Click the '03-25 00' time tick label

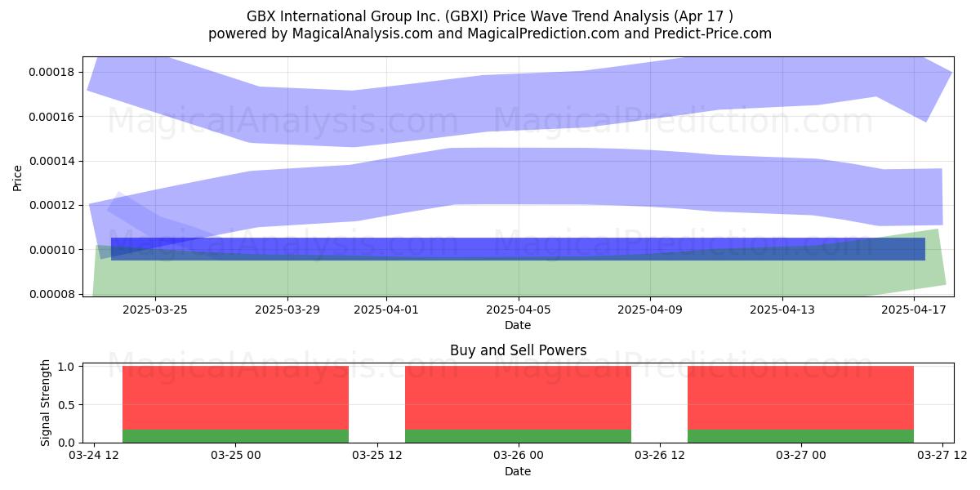pyautogui.click(x=236, y=456)
